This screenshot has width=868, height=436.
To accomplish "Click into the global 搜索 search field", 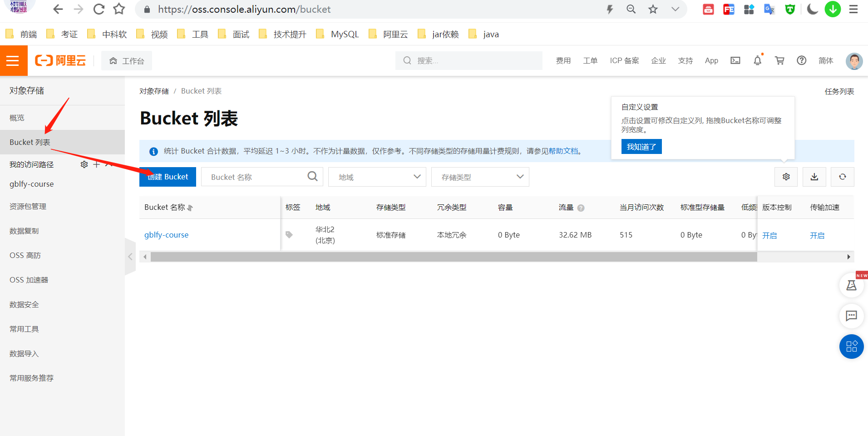I will [x=469, y=60].
